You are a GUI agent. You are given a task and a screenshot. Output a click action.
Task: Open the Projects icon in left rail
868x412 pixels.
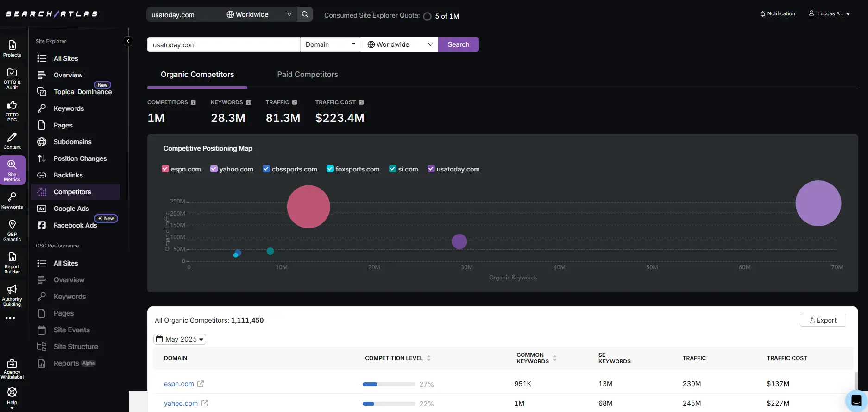click(x=12, y=48)
